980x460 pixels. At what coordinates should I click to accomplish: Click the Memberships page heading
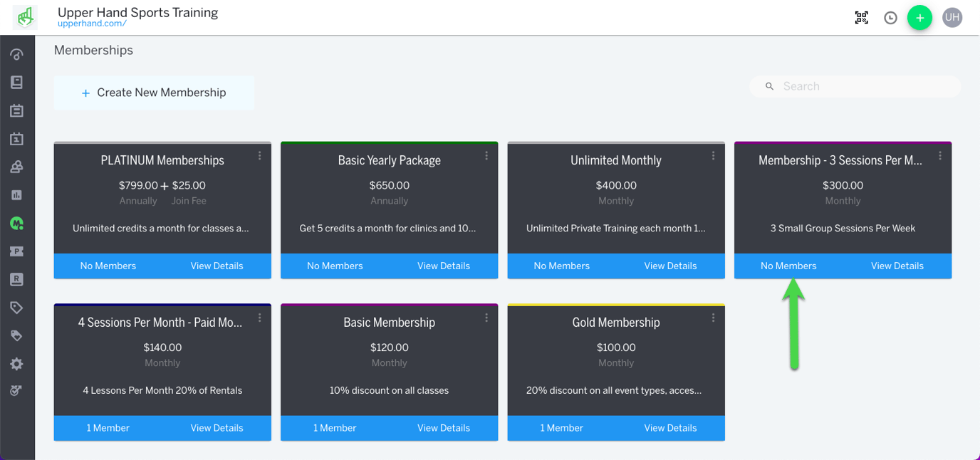pyautogui.click(x=93, y=50)
